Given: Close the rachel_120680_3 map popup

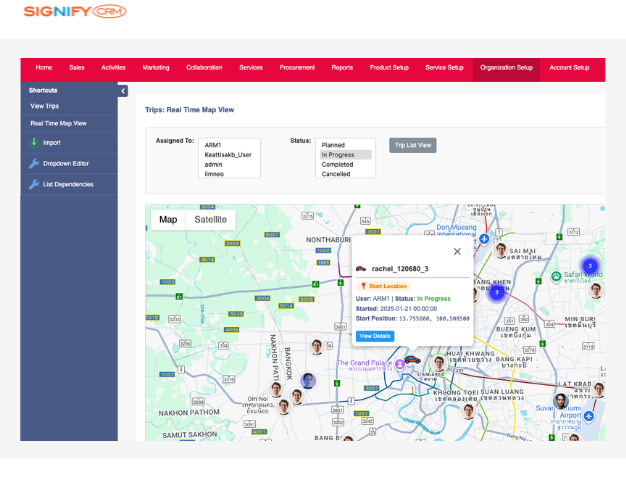Looking at the screenshot, I should point(457,252).
